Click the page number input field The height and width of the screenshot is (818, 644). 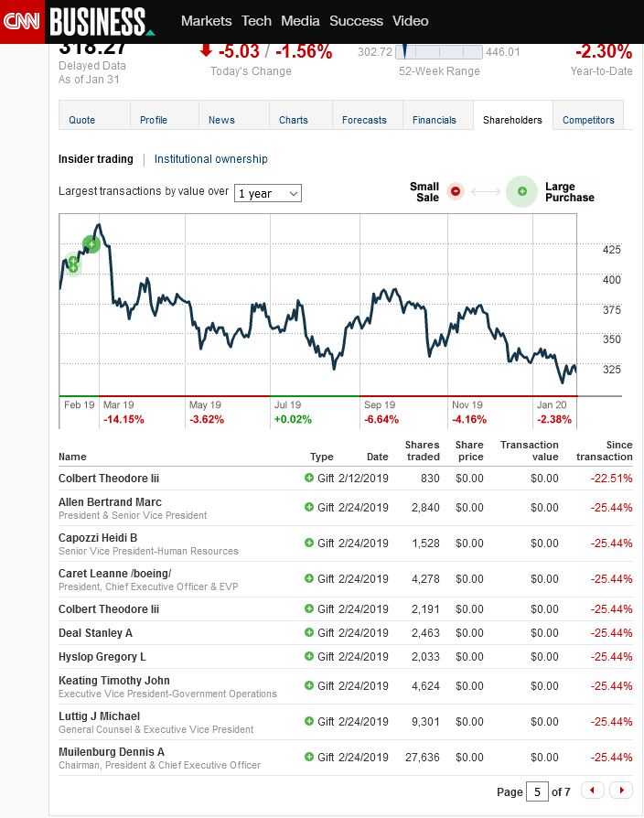pos(537,791)
